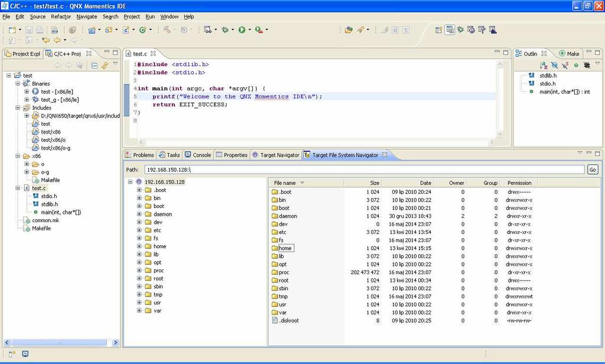Screen dimensions: 605x364
Task: Open the Navigate menu
Action: tap(87, 17)
